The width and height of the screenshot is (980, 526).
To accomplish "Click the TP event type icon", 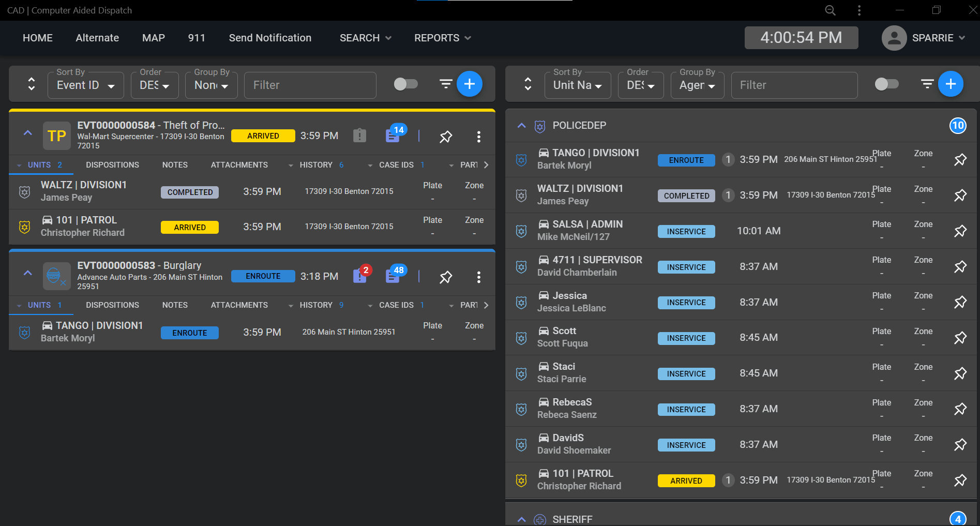I will point(57,136).
